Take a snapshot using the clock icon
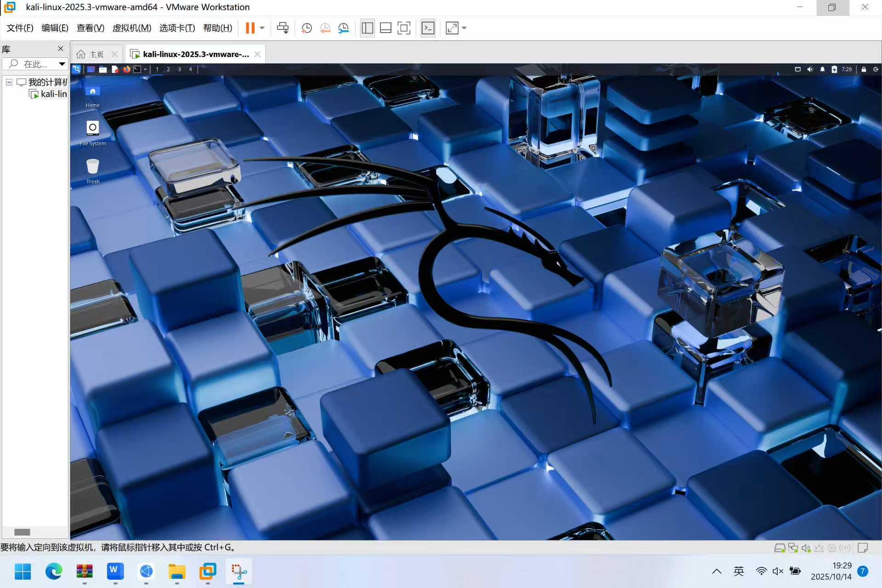 pyautogui.click(x=306, y=28)
